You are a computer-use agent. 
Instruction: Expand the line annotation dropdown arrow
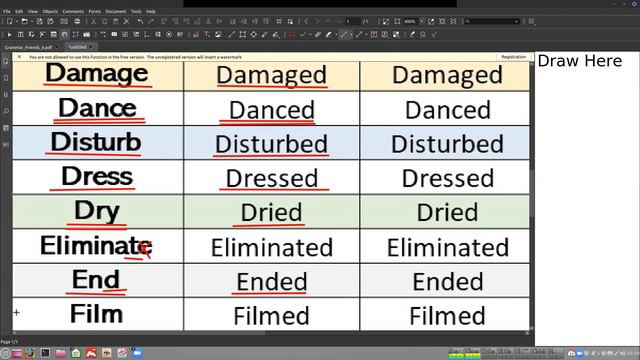(351, 35)
